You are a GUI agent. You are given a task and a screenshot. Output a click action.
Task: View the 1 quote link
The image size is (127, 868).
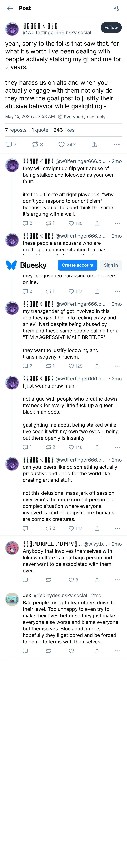40,130
